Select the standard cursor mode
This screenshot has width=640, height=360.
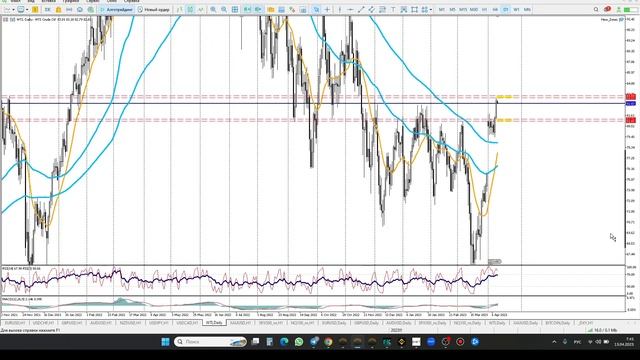pyautogui.click(x=316, y=9)
